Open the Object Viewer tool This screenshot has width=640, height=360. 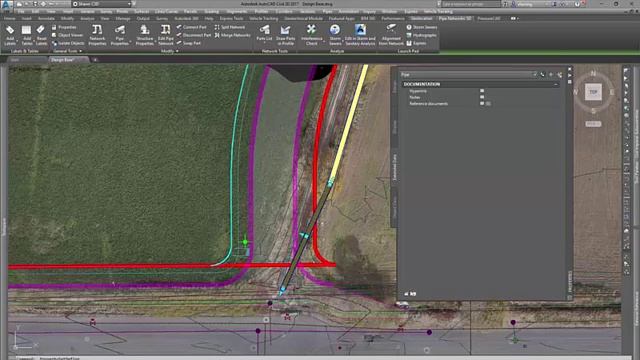[x=67, y=35]
